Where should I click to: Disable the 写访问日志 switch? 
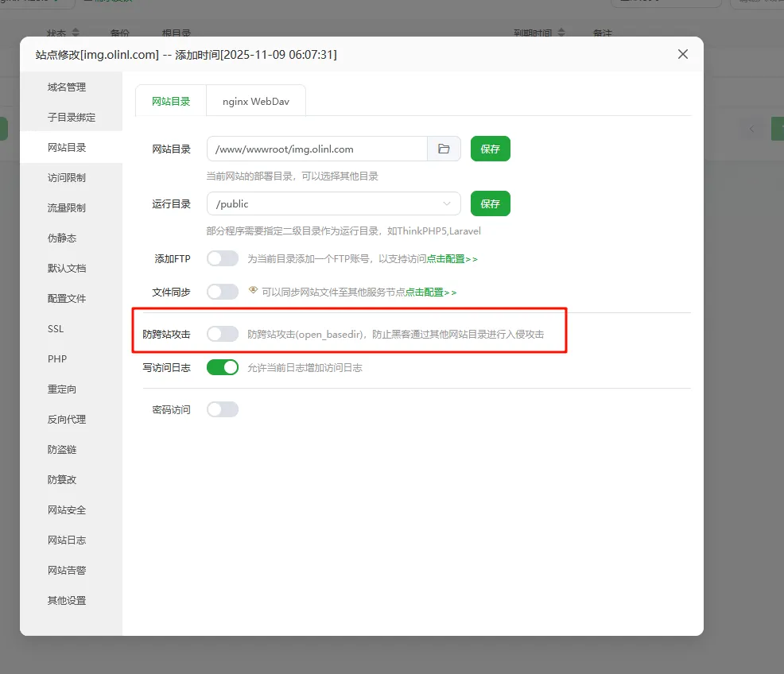(x=223, y=367)
